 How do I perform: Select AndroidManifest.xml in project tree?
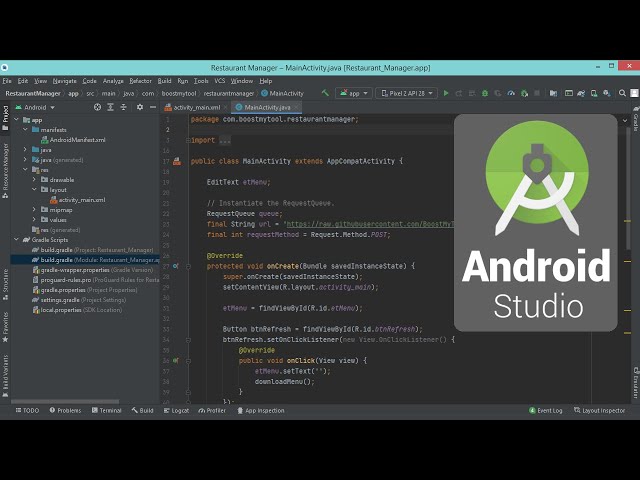[73, 140]
